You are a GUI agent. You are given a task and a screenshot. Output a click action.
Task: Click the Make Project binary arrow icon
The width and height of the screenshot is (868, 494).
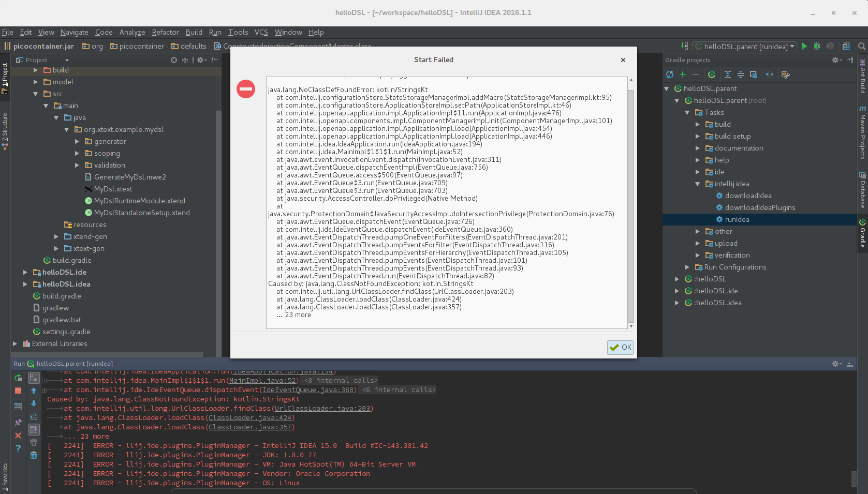685,46
